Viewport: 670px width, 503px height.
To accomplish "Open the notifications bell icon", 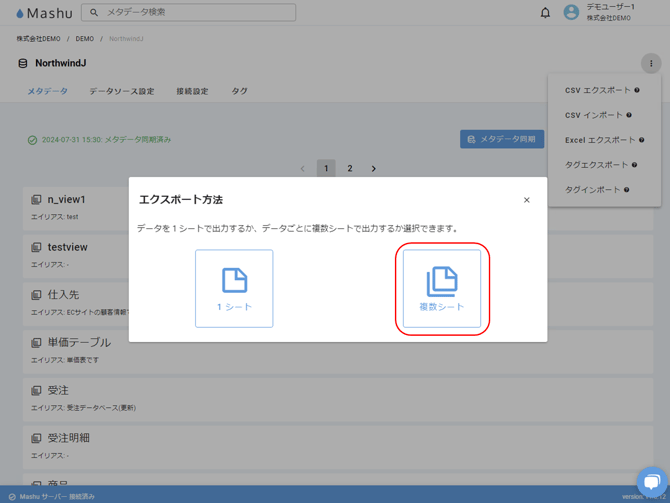I will [x=545, y=13].
